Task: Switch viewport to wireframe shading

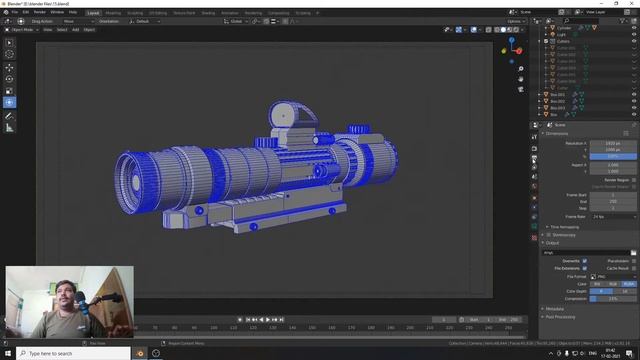Action: 497,30
